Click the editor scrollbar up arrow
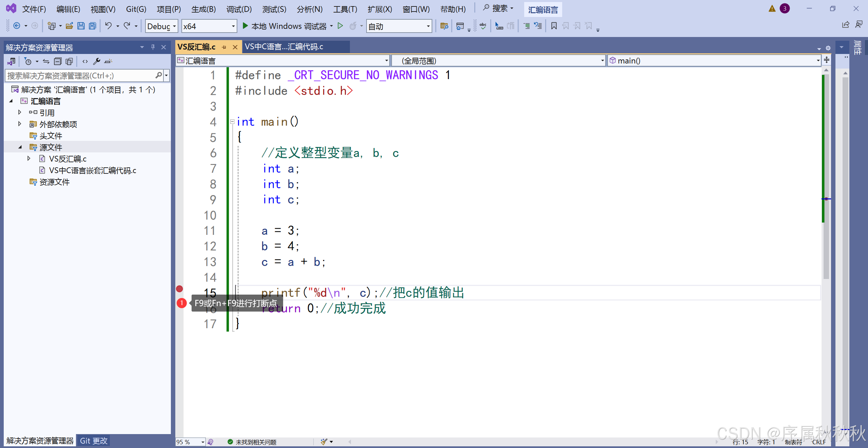Viewport: 868px width, 448px height. pyautogui.click(x=826, y=70)
